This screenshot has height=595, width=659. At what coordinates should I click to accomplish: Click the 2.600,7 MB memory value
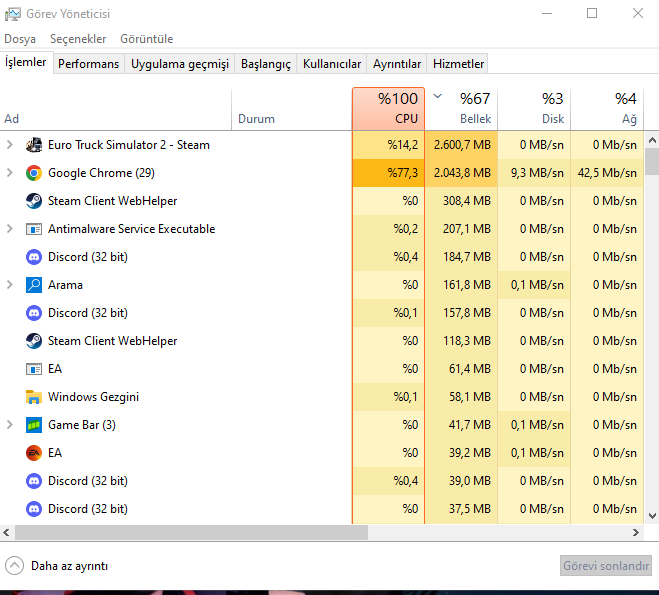(x=462, y=145)
